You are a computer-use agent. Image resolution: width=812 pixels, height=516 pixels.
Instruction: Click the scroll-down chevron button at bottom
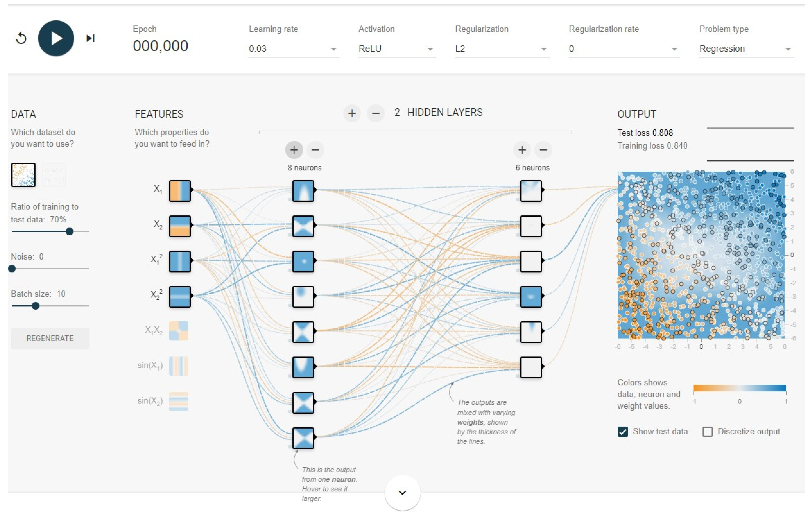pos(402,493)
